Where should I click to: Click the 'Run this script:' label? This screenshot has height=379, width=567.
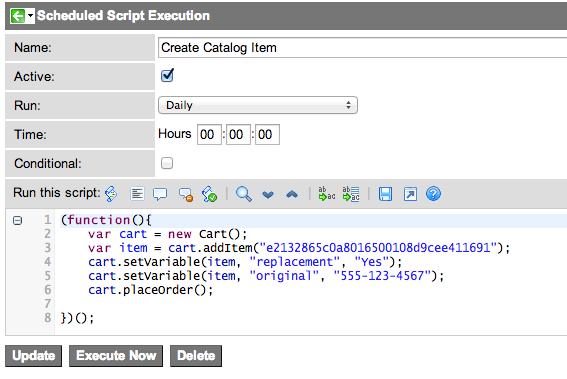[x=57, y=193]
